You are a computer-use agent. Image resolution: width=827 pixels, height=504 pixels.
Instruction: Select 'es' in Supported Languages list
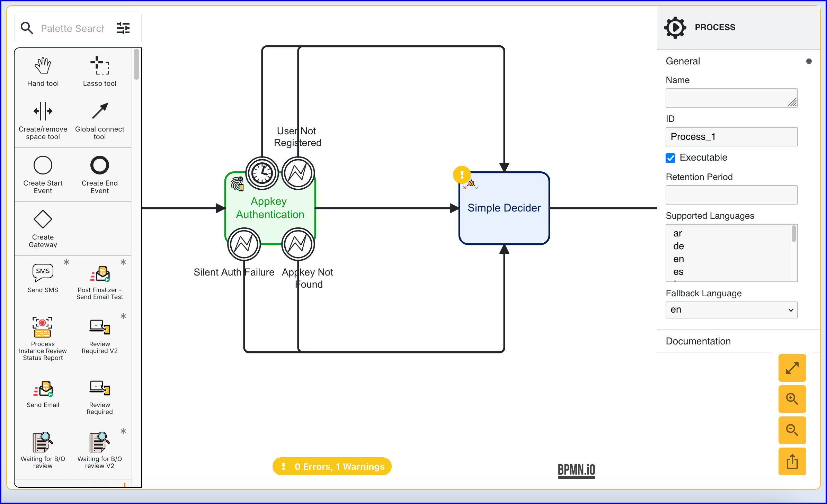678,272
